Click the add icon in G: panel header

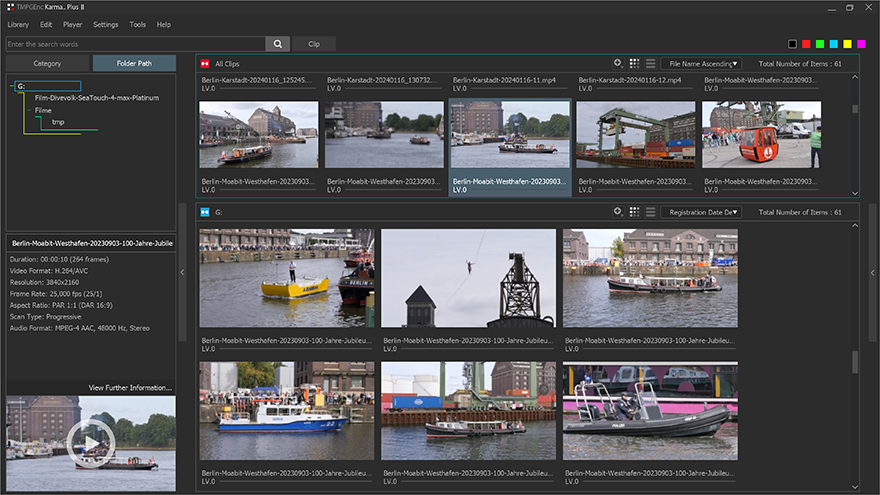point(618,212)
